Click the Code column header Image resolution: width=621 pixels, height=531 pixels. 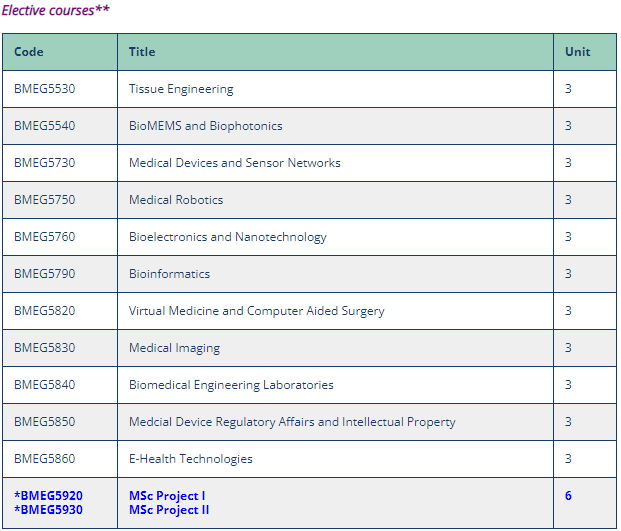tap(29, 52)
